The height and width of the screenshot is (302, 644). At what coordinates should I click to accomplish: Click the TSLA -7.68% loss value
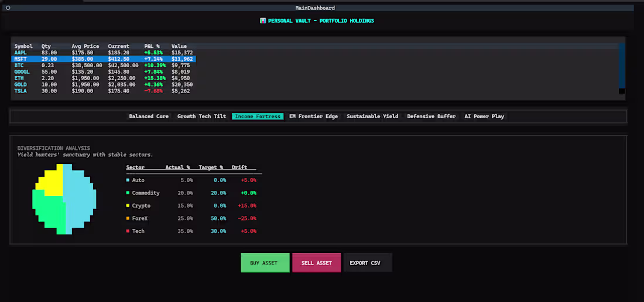(x=153, y=91)
